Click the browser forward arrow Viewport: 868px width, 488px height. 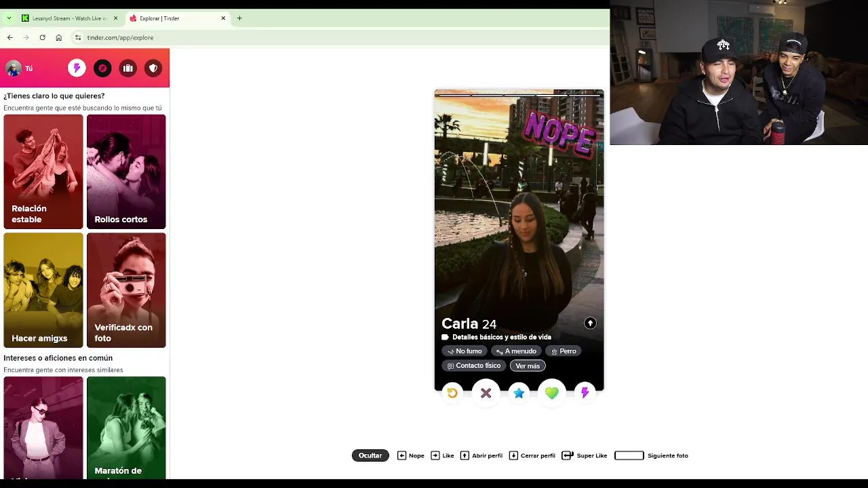(x=26, y=37)
